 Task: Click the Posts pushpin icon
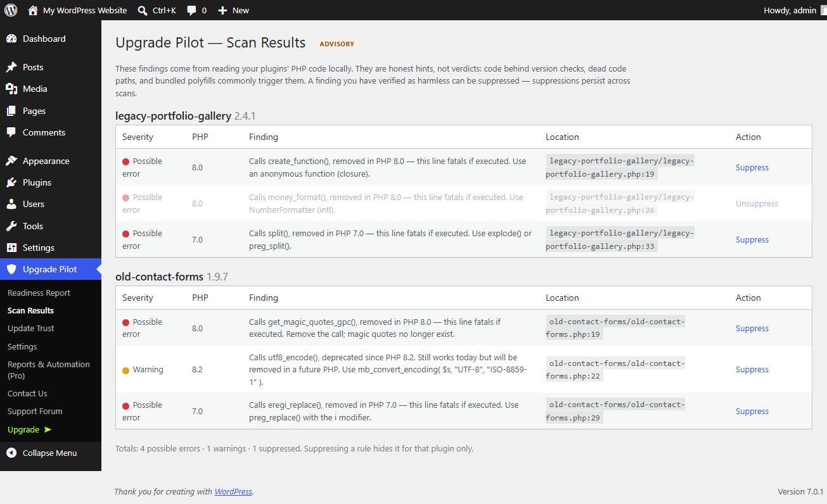11,67
